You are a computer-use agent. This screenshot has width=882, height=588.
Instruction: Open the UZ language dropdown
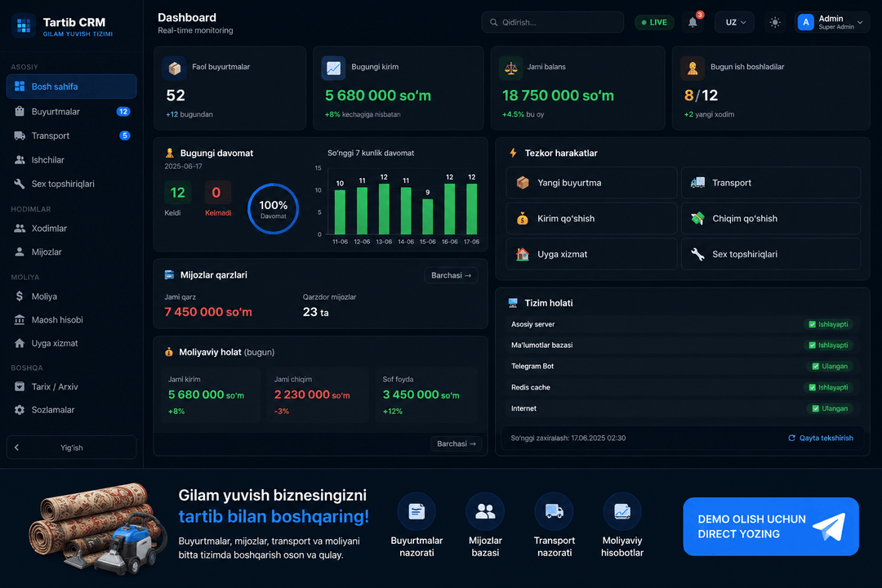[x=734, y=23]
